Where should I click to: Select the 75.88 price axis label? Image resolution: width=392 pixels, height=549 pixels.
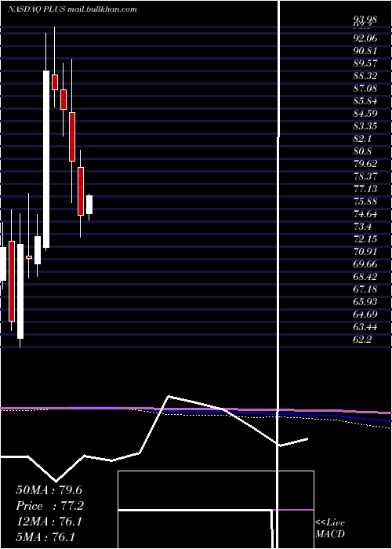coord(365,202)
